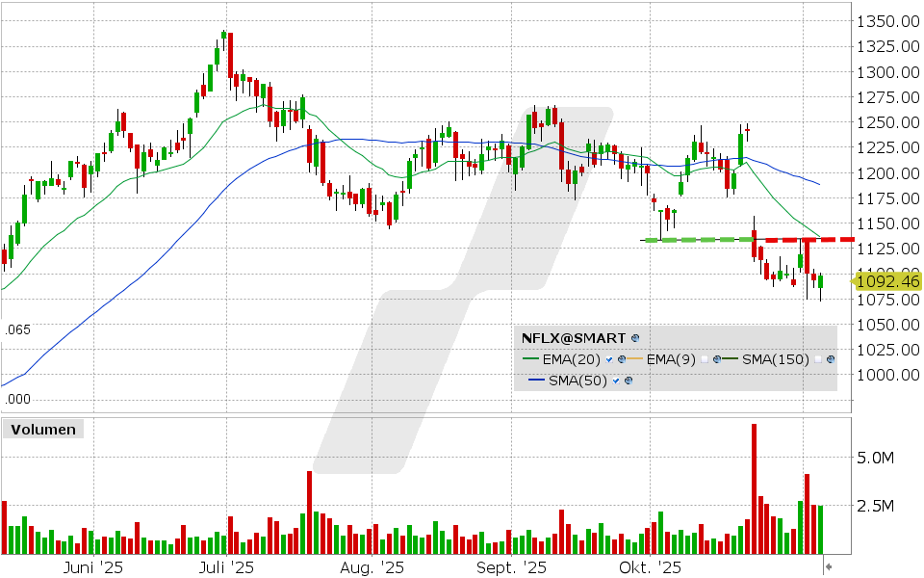
Task: Select the yellow highlighted price tag 1092.46
Action: tap(885, 282)
